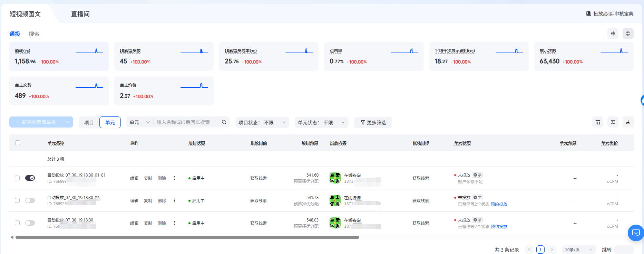Open more actions for first unit row

(174, 178)
